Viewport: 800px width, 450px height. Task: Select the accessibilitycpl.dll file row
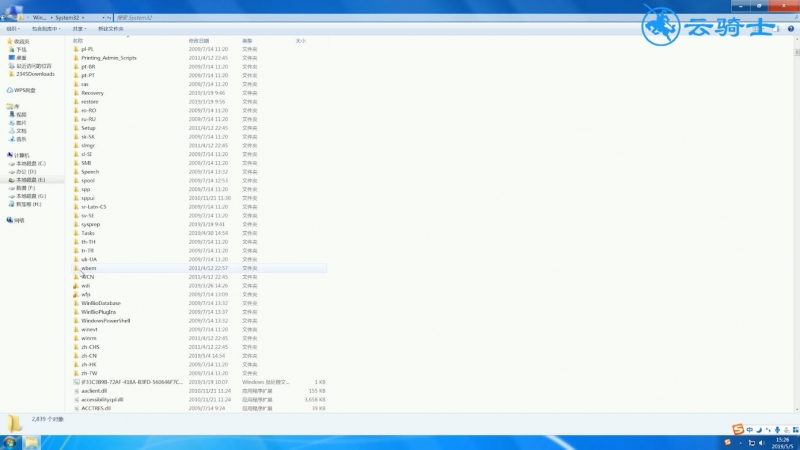tap(199, 399)
